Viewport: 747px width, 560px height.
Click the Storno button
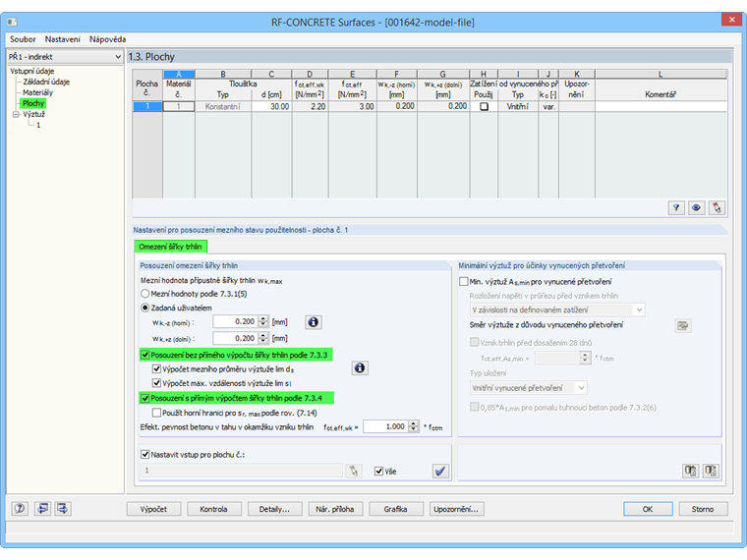703,509
